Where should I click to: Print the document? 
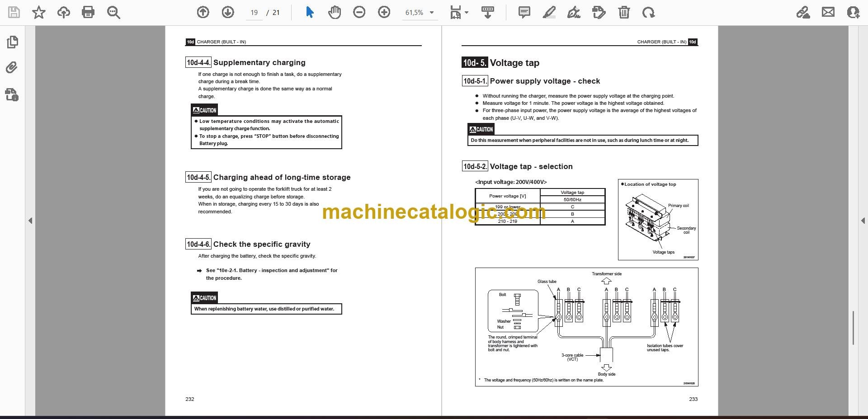tap(88, 12)
